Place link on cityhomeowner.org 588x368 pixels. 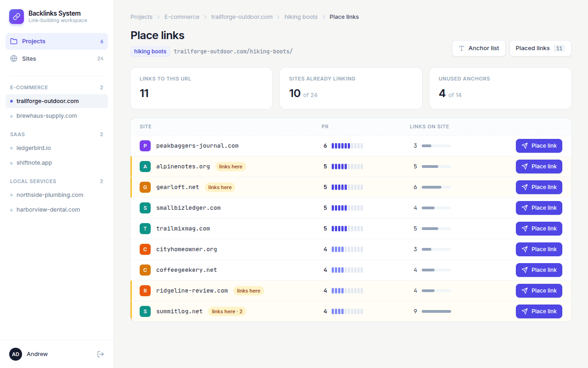[539, 249]
